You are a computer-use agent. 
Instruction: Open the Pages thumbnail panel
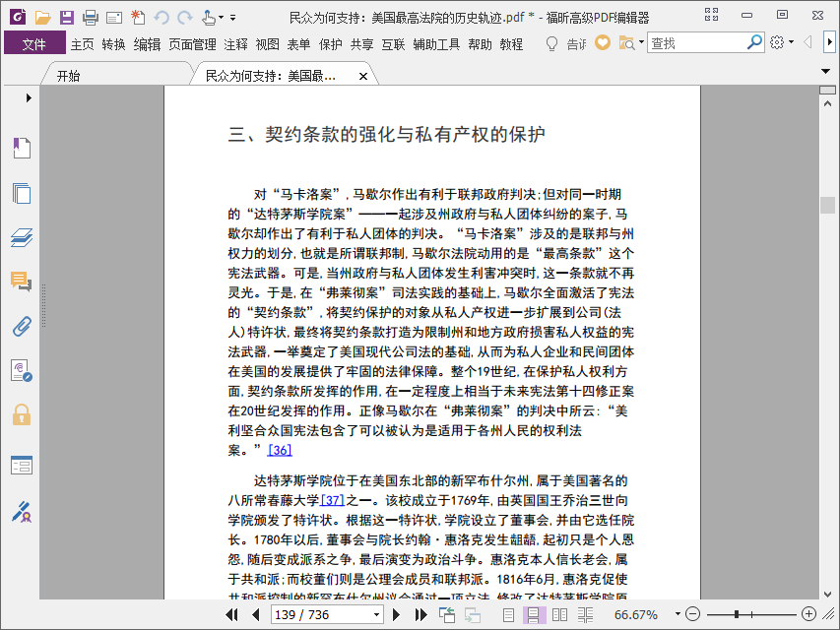22,193
